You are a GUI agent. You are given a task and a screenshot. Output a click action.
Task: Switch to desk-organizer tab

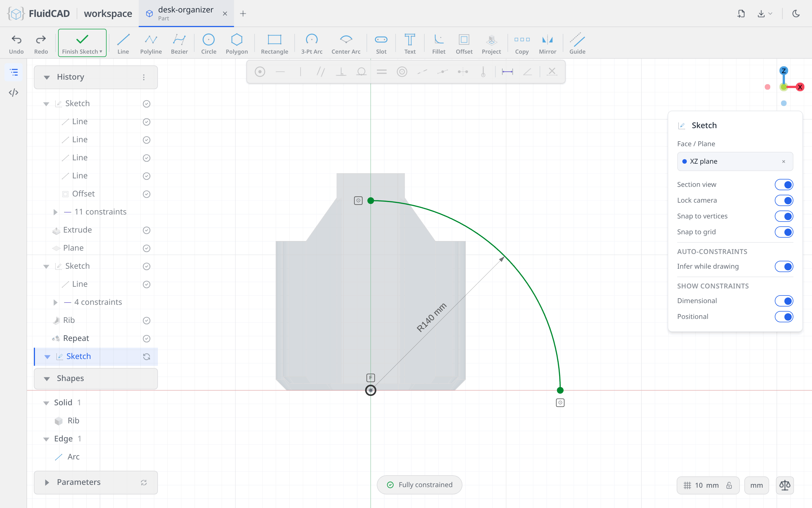coord(186,14)
